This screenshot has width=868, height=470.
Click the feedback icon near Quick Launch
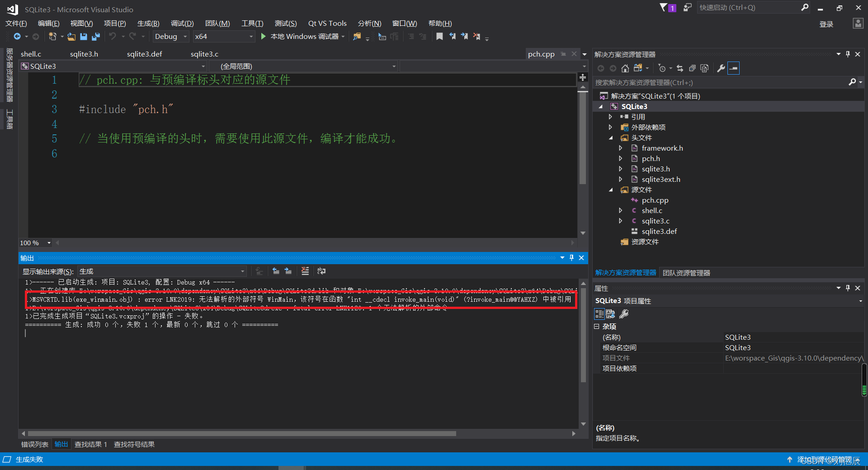[687, 8]
